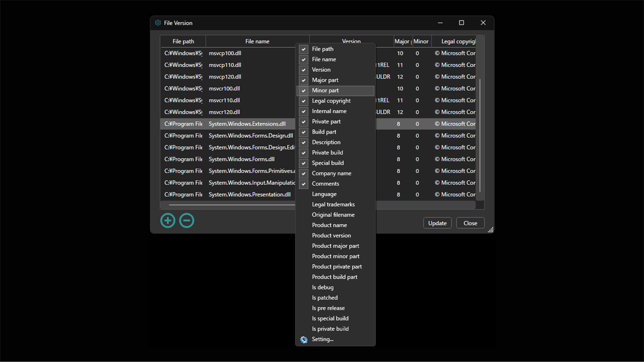Click the minus icon to remove a file
This screenshot has width=644, height=362.
(186, 220)
